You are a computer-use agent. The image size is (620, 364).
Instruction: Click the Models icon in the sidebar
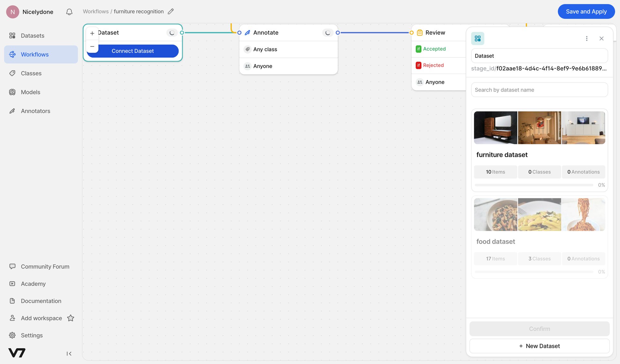tap(12, 92)
